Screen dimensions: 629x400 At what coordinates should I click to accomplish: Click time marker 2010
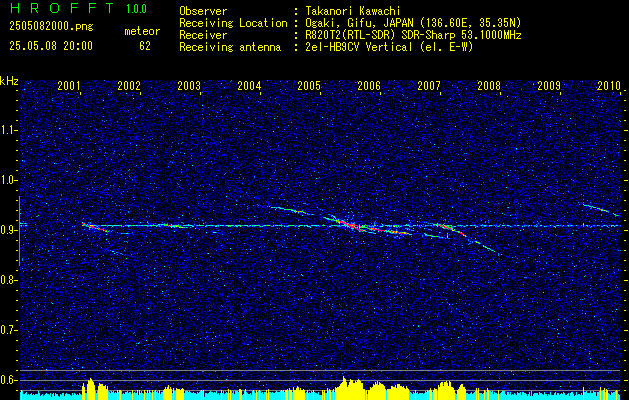pyautogui.click(x=609, y=85)
